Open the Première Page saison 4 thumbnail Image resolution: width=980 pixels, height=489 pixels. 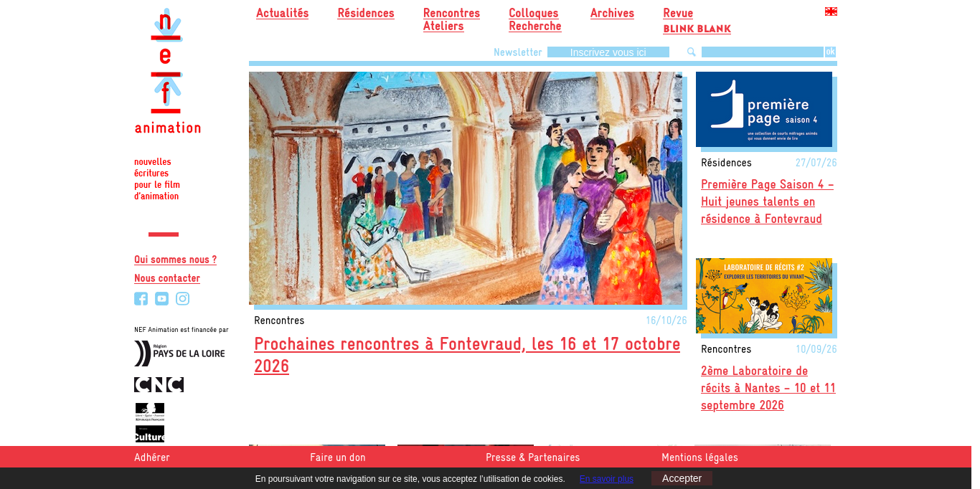[x=764, y=109]
